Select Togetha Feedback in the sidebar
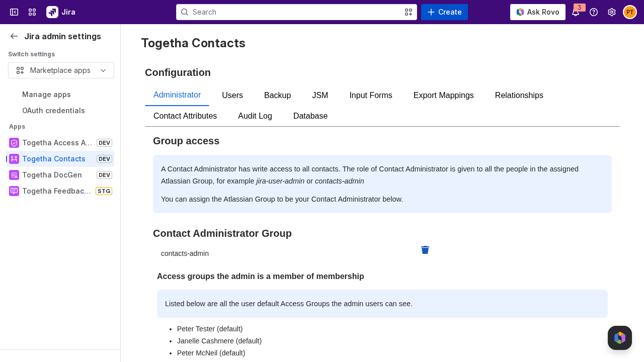Image resolution: width=644 pixels, height=362 pixels. pyautogui.click(x=60, y=191)
